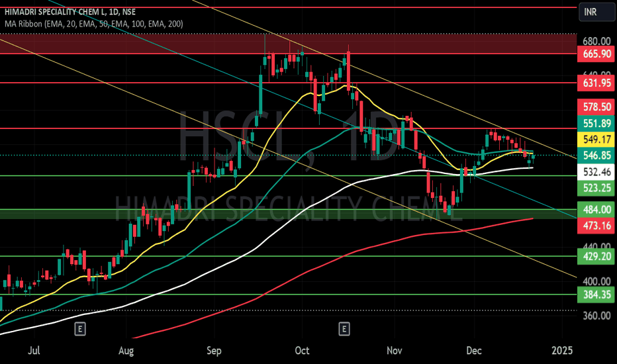Click the 2025 label on time axis
Viewport: 617px width, 364px height.
(x=562, y=350)
